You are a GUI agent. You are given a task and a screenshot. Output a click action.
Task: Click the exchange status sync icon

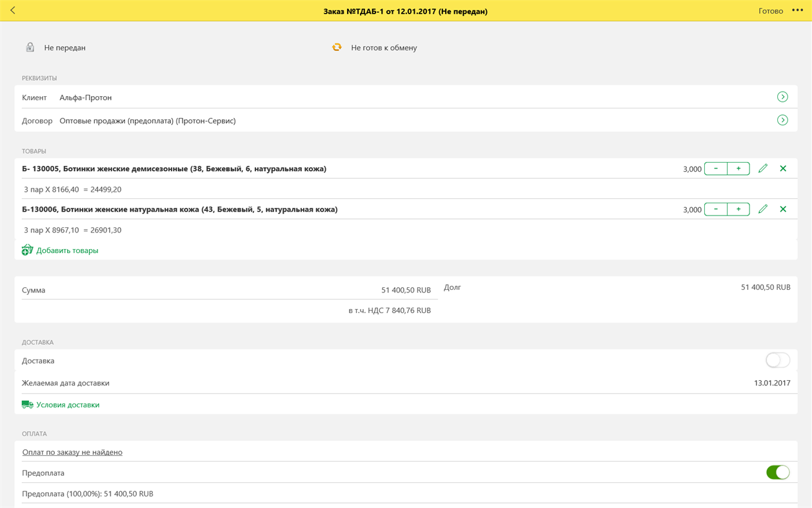pos(336,47)
